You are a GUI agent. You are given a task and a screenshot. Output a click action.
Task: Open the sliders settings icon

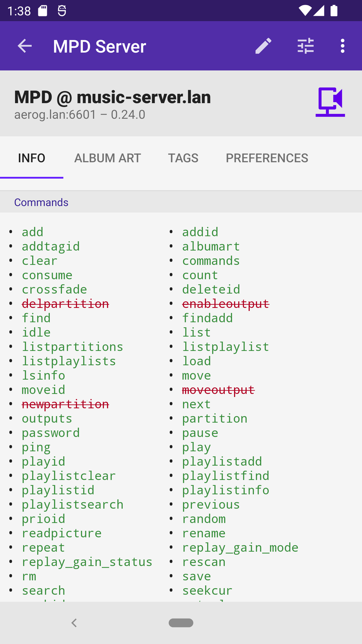pyautogui.click(x=305, y=46)
